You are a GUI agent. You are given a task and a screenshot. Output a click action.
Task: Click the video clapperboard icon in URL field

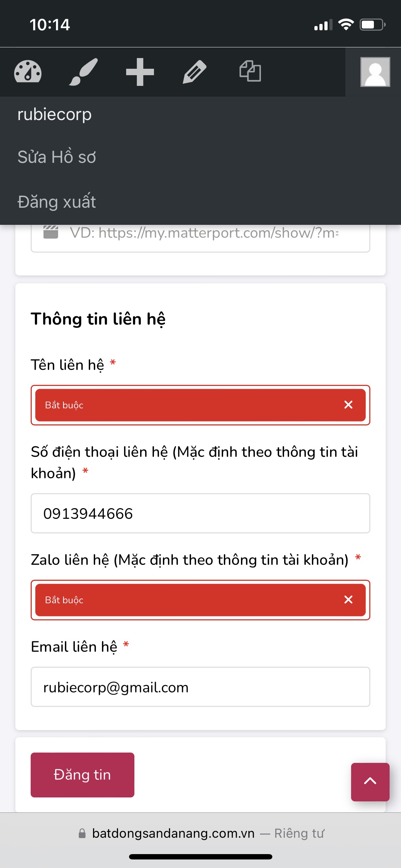coord(51,232)
